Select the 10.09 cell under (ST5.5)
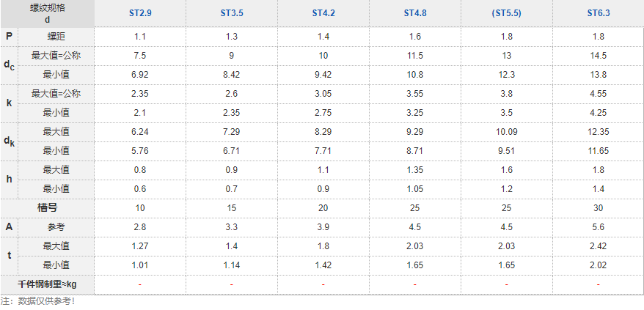 (506, 131)
